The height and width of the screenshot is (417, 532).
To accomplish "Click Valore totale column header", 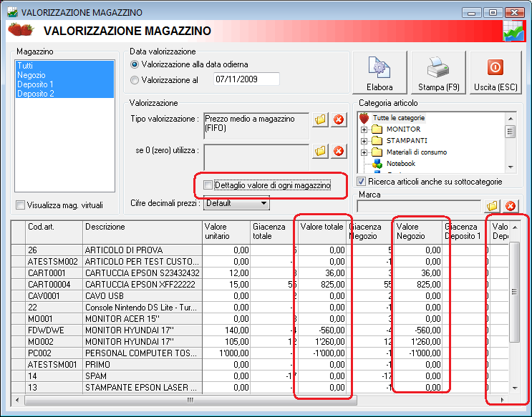I will click(x=322, y=232).
